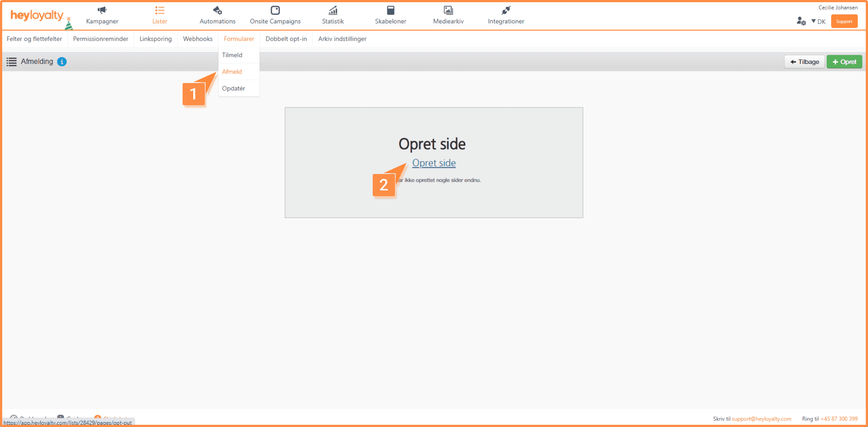
Task: Choose Opdatér in the Formularer menu
Action: (234, 88)
